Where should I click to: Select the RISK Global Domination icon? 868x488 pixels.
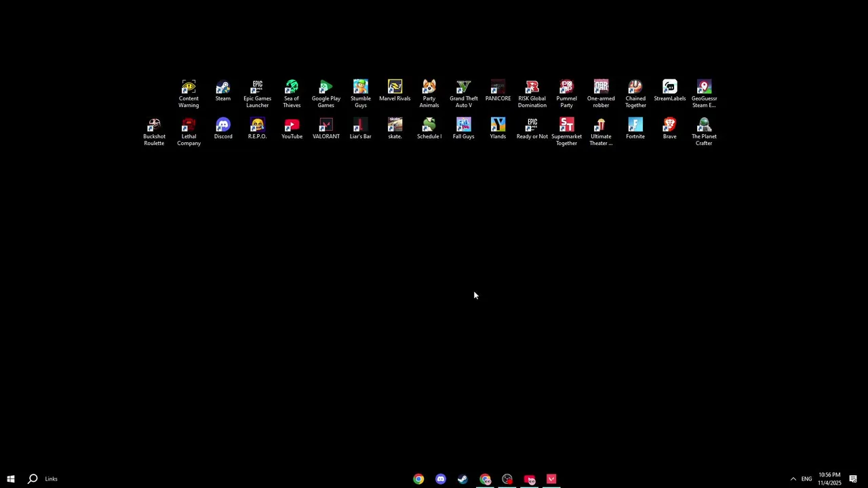coord(532,94)
